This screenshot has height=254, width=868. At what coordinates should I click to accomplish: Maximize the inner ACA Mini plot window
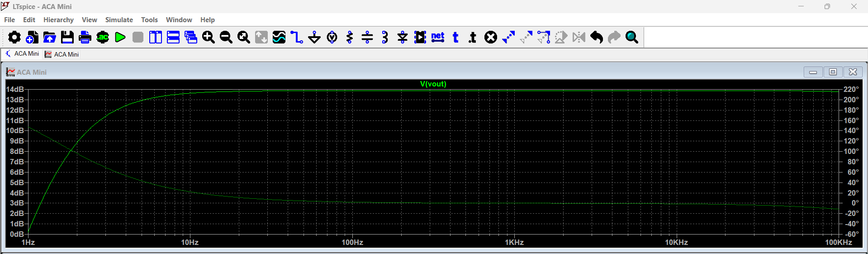pyautogui.click(x=833, y=72)
